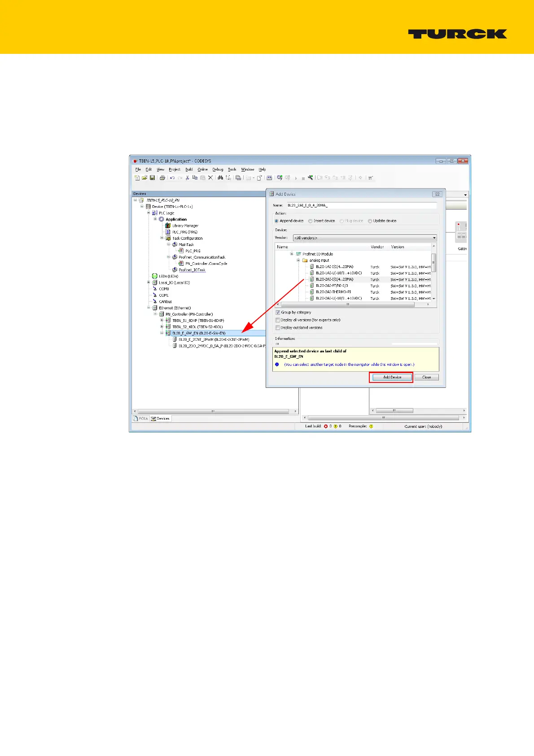Click the Cut scissors icon
This screenshot has width=534, height=756.
pos(187,178)
